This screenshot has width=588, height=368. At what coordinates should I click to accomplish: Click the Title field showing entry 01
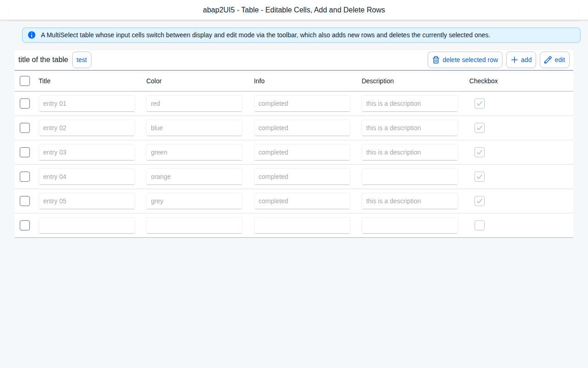click(87, 103)
